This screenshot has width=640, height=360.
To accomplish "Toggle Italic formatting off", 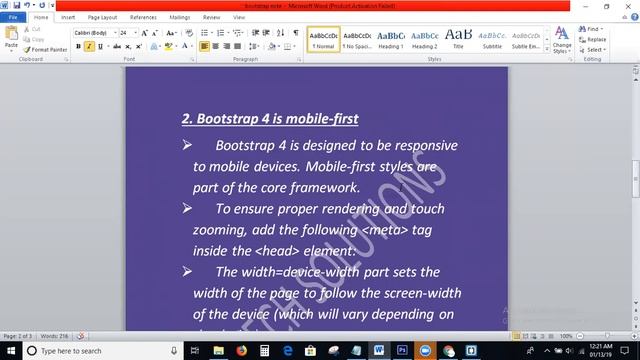I will click(x=89, y=47).
